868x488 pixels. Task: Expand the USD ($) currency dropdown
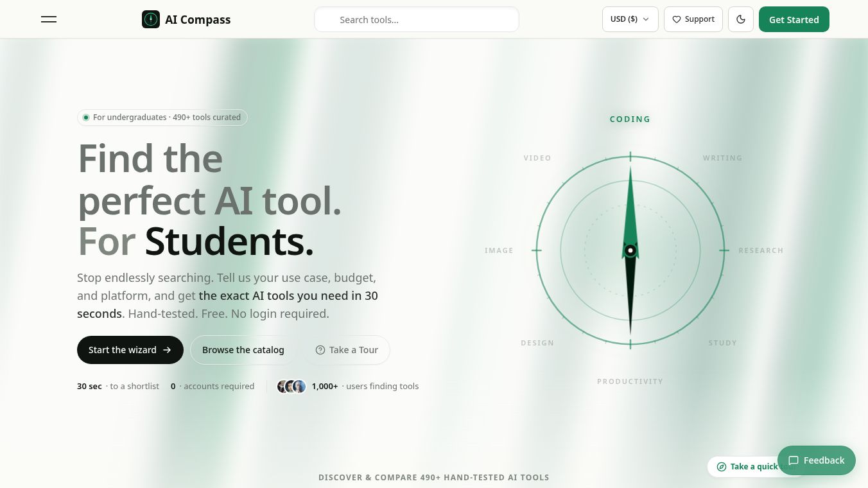pyautogui.click(x=630, y=19)
